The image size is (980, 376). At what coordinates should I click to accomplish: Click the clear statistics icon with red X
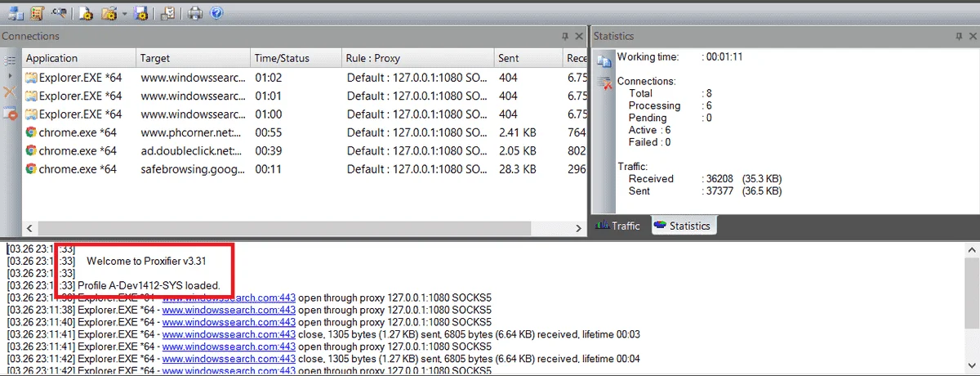(604, 82)
